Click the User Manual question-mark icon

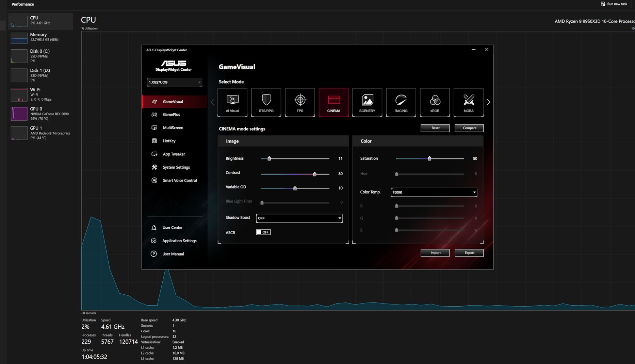tap(154, 254)
